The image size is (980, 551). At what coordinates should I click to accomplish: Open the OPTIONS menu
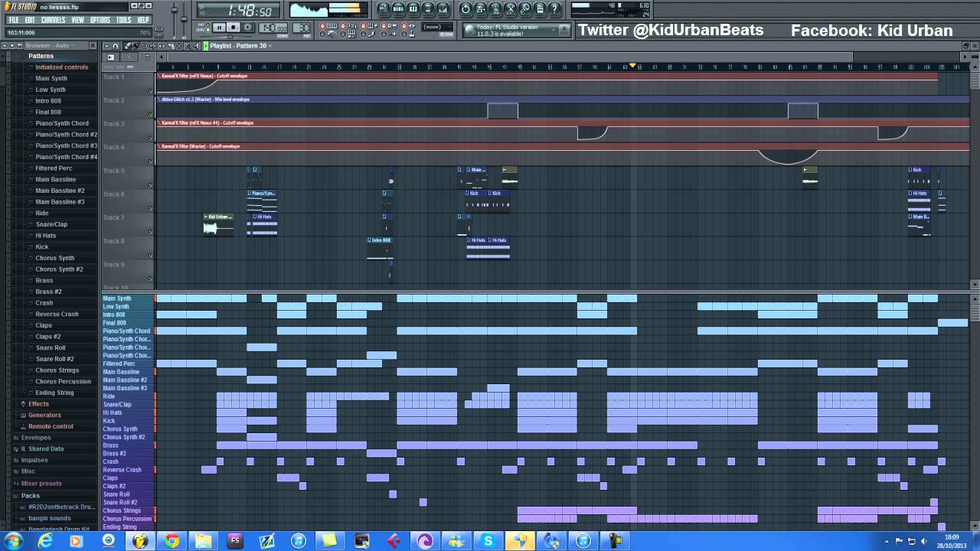point(100,20)
